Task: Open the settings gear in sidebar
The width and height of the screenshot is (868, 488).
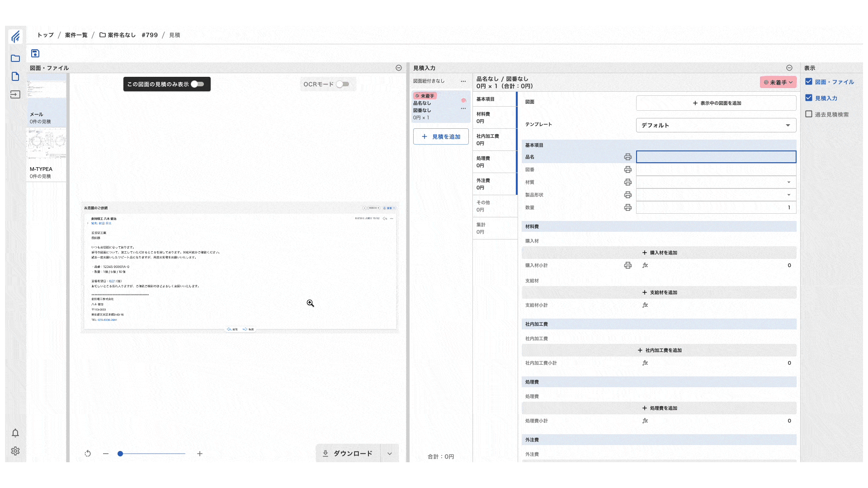Action: (15, 451)
